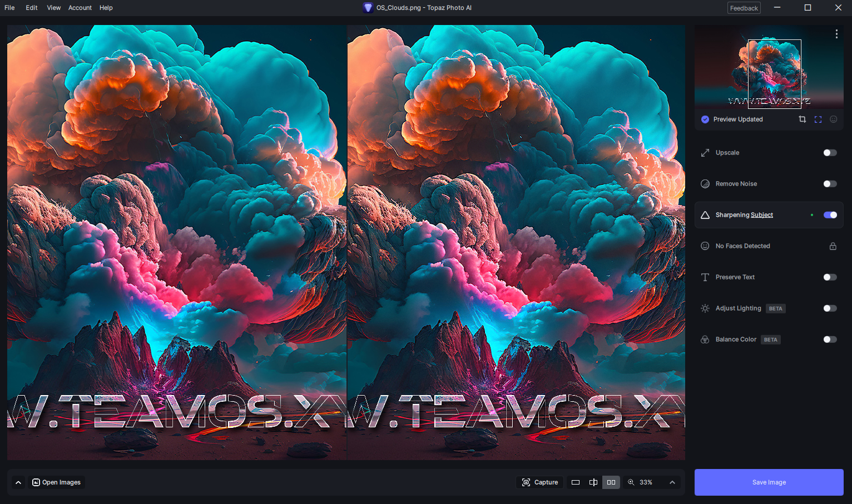Click the zoom magnifier icon
852x504 pixels.
pyautogui.click(x=631, y=482)
